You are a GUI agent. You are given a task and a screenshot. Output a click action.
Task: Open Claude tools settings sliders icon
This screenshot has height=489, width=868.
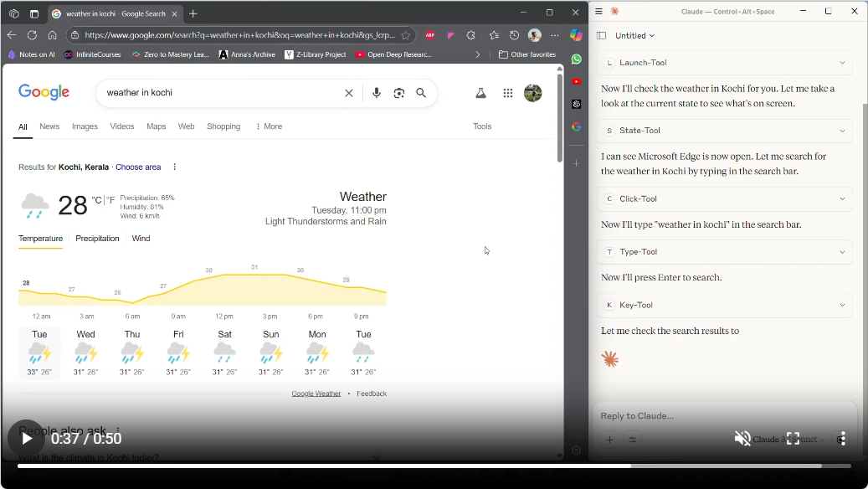(633, 440)
